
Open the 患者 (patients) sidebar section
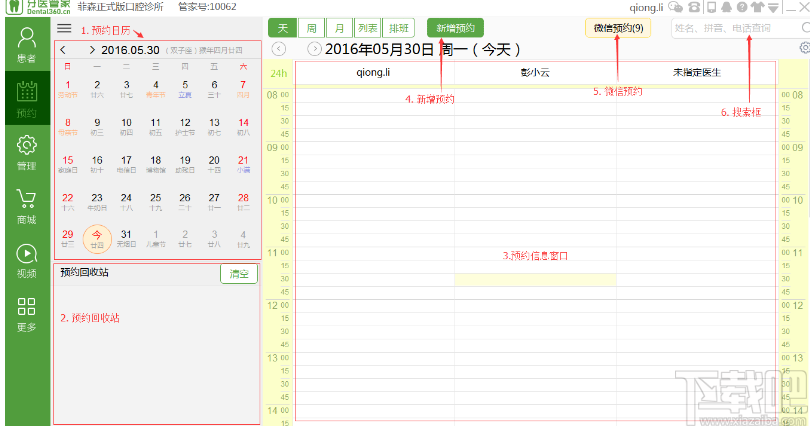pos(26,45)
